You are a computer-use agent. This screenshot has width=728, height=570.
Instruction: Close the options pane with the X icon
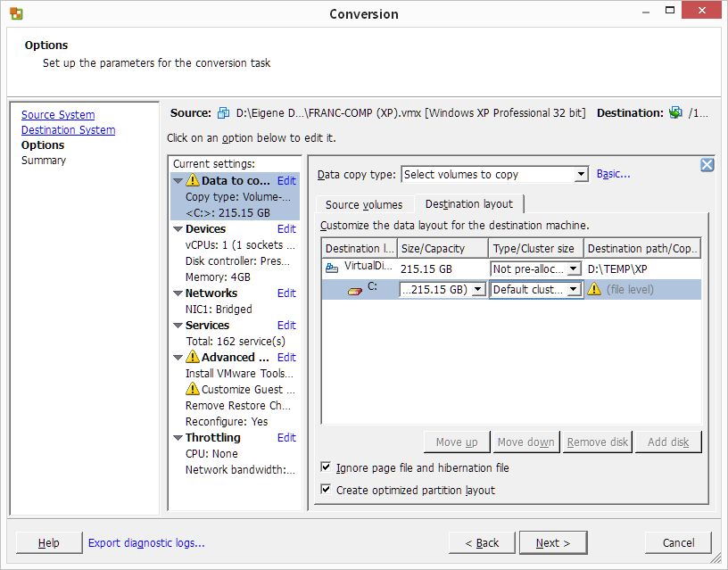point(707,165)
